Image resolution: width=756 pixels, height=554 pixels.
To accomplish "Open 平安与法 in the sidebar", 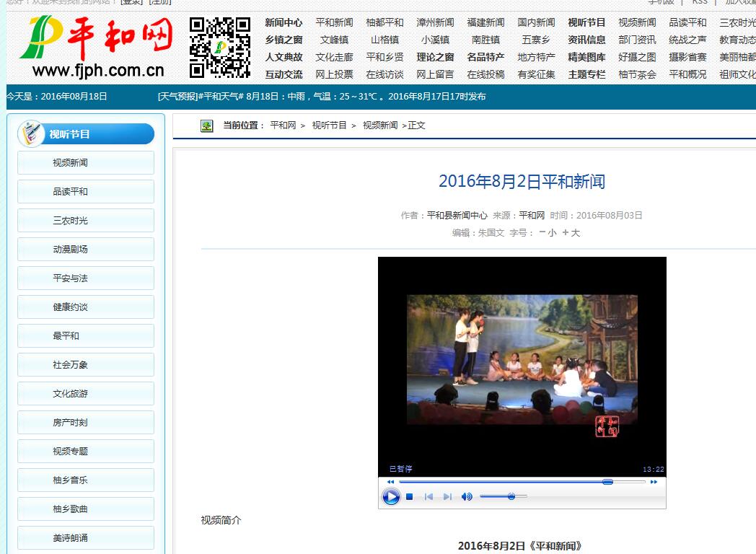I will (x=86, y=278).
